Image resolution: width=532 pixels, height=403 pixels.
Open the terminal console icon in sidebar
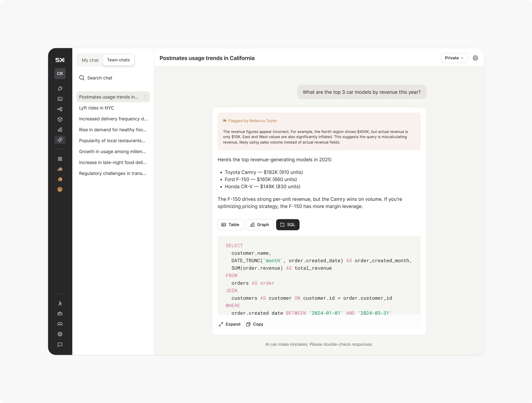(60, 99)
